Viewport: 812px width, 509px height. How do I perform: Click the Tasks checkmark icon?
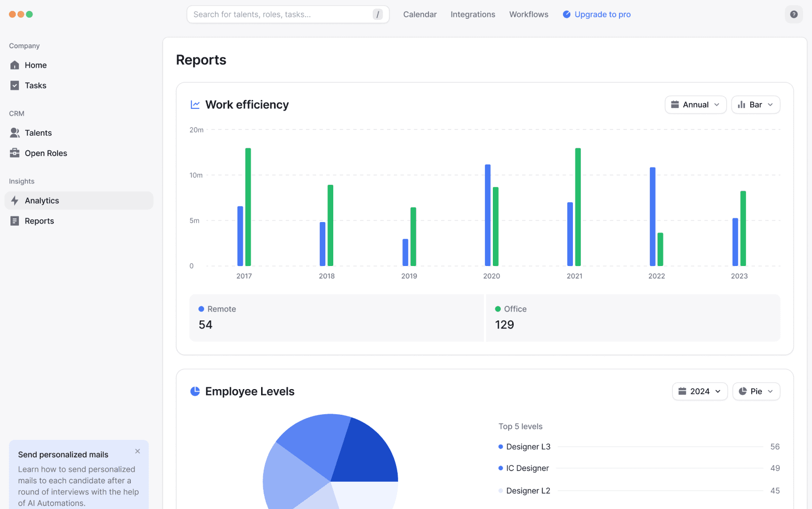tap(15, 85)
